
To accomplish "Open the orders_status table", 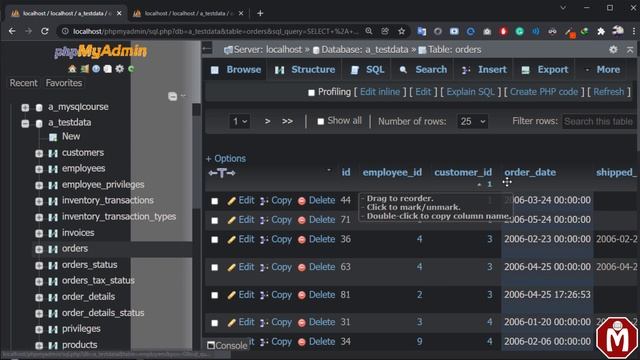I will pyautogui.click(x=89, y=265).
